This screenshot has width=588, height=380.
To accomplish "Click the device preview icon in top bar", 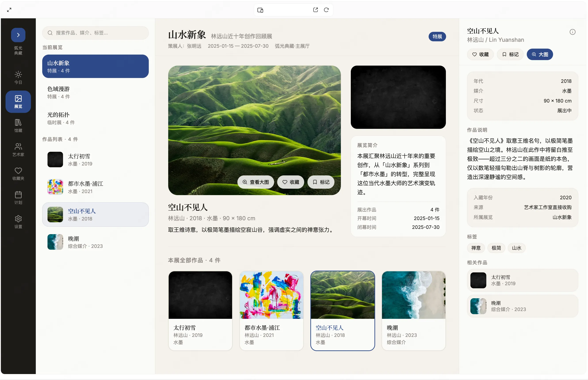I will 260,10.
